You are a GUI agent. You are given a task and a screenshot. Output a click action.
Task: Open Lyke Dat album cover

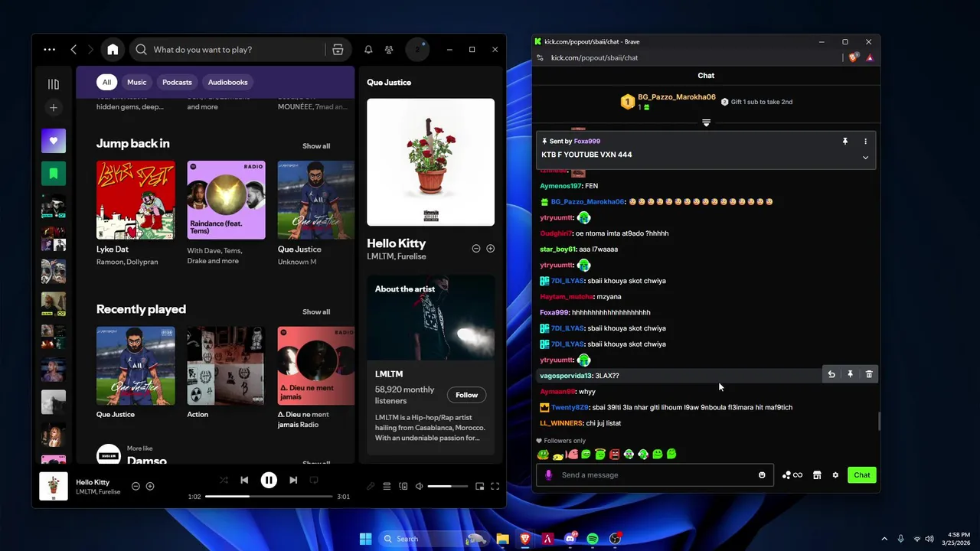(x=136, y=200)
